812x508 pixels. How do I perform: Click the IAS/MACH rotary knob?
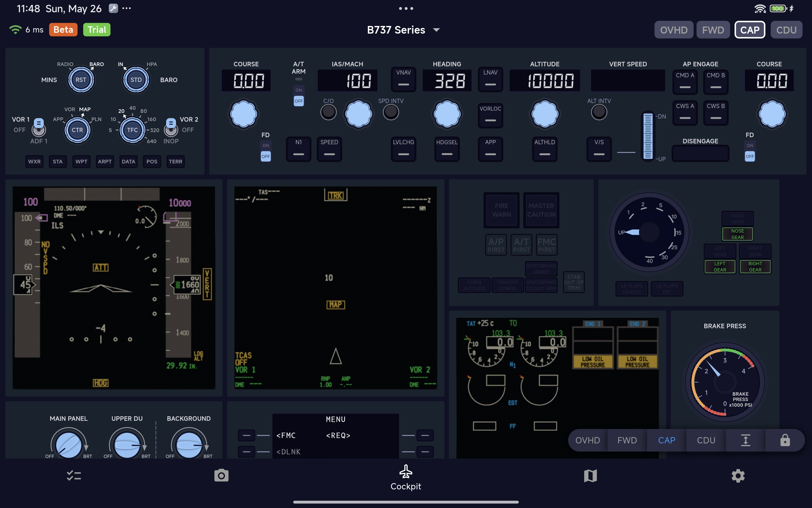click(x=359, y=114)
